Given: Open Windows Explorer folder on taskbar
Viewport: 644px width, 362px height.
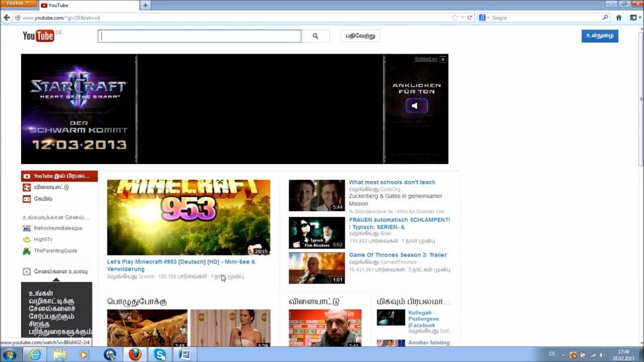Looking at the screenshot, I should tap(60, 354).
